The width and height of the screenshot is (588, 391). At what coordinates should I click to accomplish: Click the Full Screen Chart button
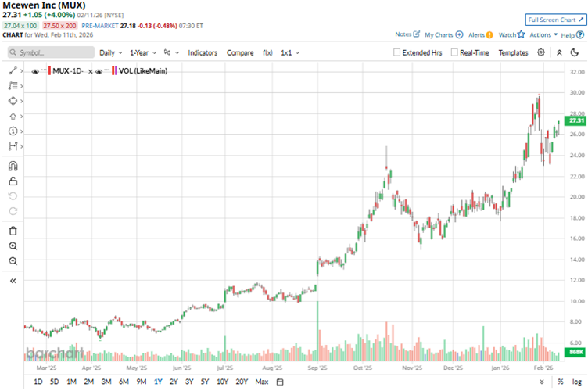pos(555,20)
